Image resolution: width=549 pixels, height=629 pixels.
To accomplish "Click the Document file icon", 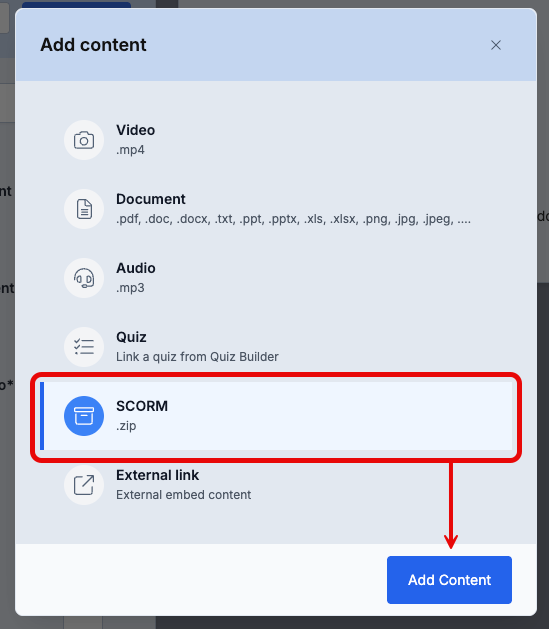I will (84, 209).
